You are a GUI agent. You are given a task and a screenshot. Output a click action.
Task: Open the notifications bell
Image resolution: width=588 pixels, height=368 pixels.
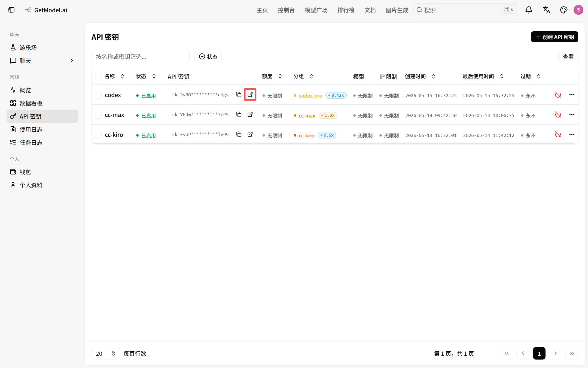(x=529, y=10)
